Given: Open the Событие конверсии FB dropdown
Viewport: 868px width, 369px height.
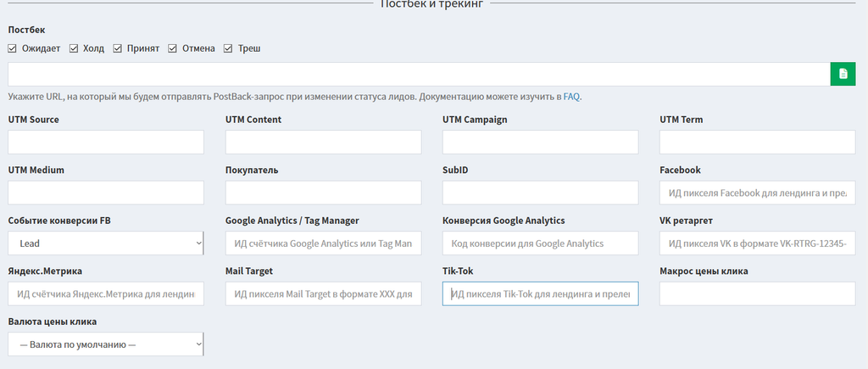Looking at the screenshot, I should coord(106,243).
